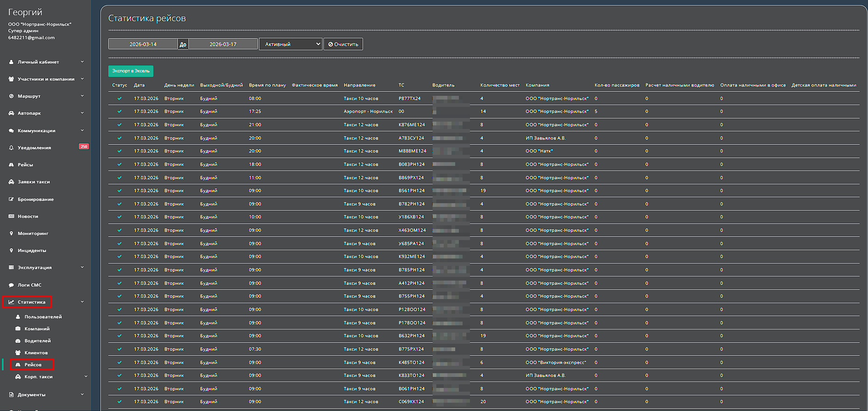The height and width of the screenshot is (411, 868).
Task: Click the Notifications bell icon
Action: (11, 148)
